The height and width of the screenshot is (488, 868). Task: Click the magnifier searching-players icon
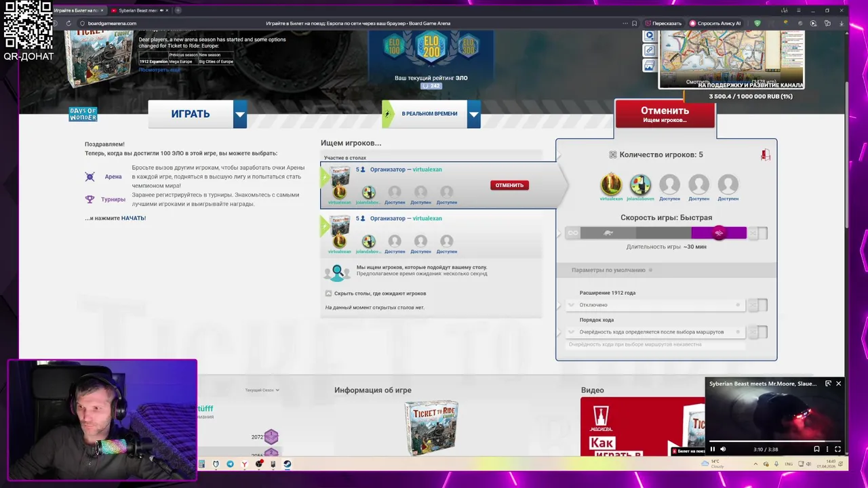tap(337, 272)
